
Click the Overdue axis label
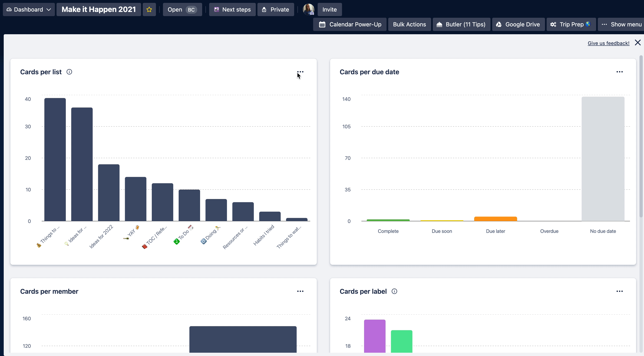pos(549,231)
